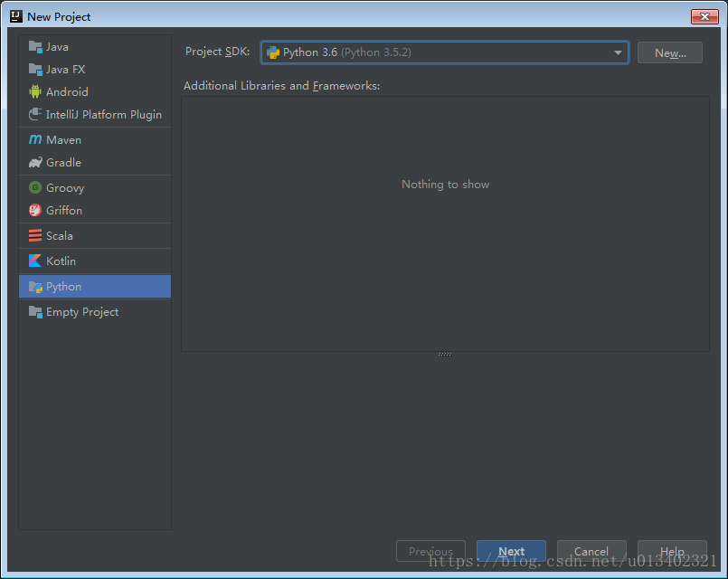Screen dimensions: 728x579
Task: Choose Griffon in the list
Action: pyautogui.click(x=64, y=210)
